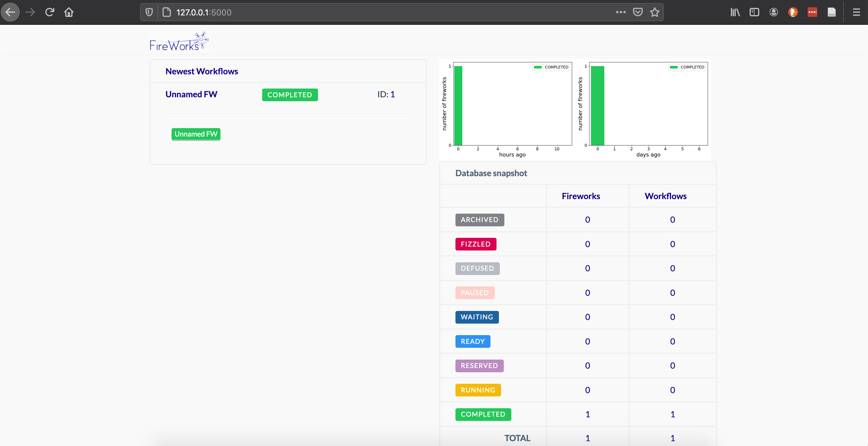This screenshot has height=446, width=868.
Task: Toggle reader view with the document icon
Action: [832, 12]
